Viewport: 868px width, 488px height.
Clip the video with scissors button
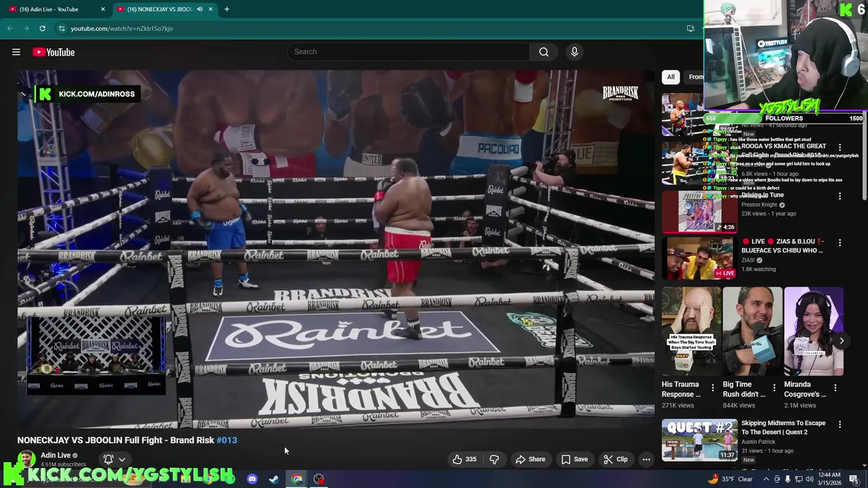tap(616, 459)
